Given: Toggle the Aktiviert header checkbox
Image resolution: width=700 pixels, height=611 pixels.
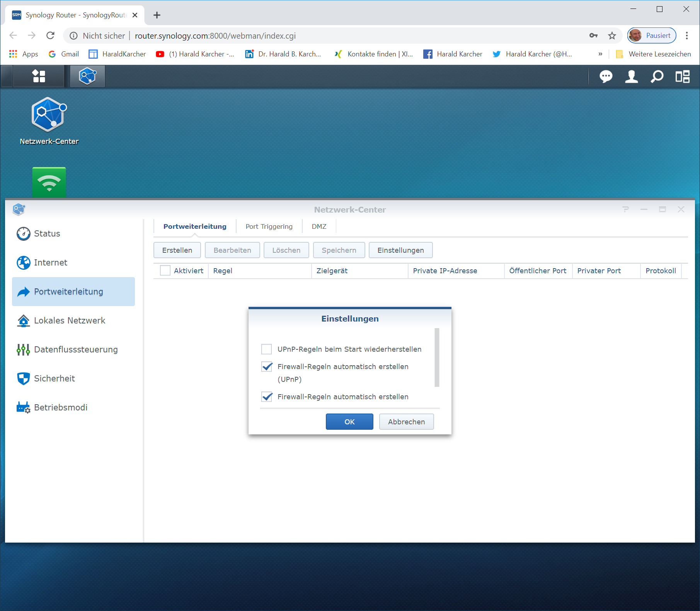Looking at the screenshot, I should (x=165, y=271).
